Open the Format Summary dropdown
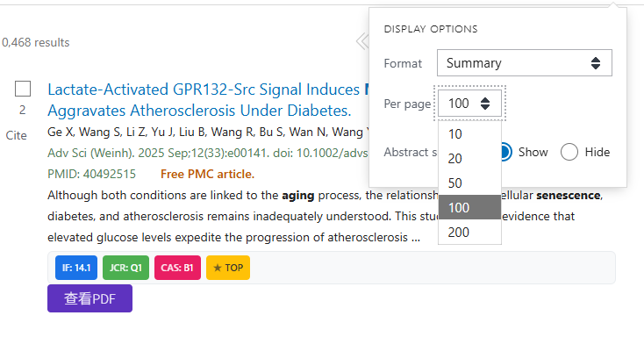 coord(525,63)
